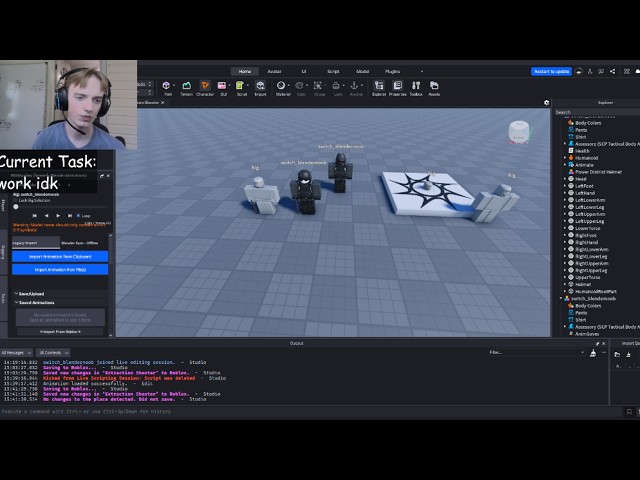The width and height of the screenshot is (640, 480).
Task: Switch to the Avatar ribbon tab
Action: (x=274, y=71)
